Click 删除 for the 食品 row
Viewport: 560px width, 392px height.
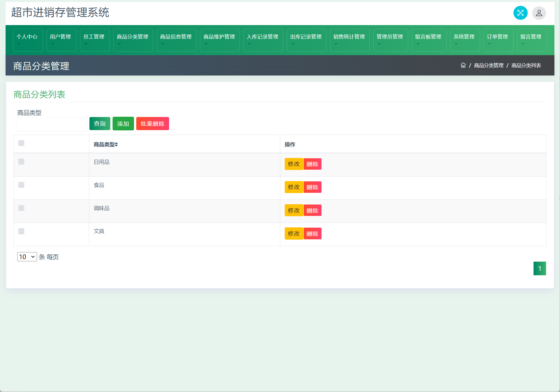coord(312,187)
